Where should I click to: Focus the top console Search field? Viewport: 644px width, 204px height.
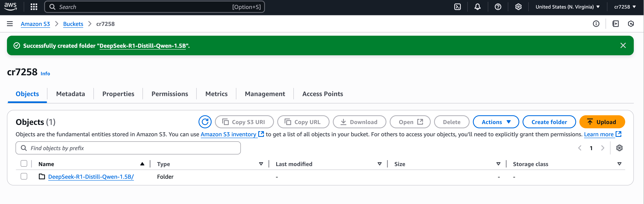[154, 7]
